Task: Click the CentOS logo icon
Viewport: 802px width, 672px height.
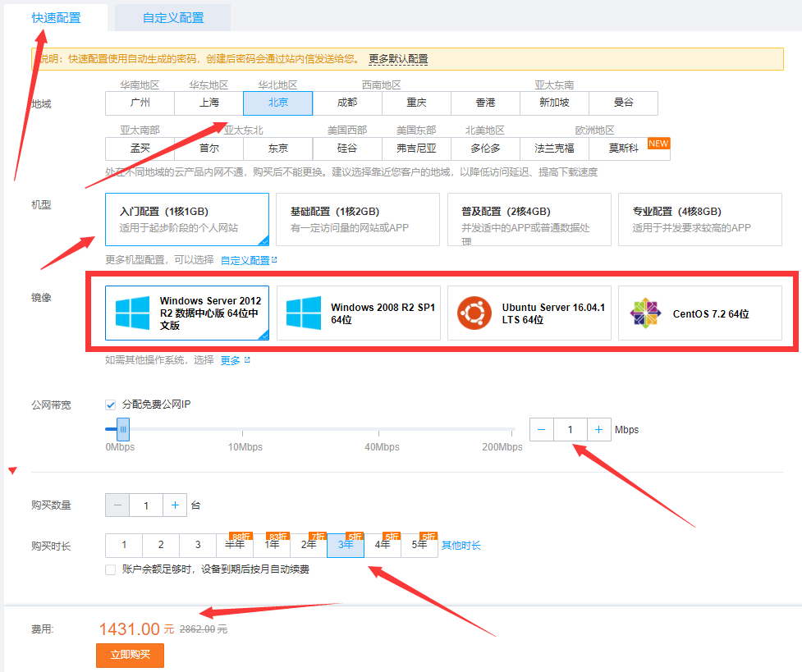Action: [645, 313]
